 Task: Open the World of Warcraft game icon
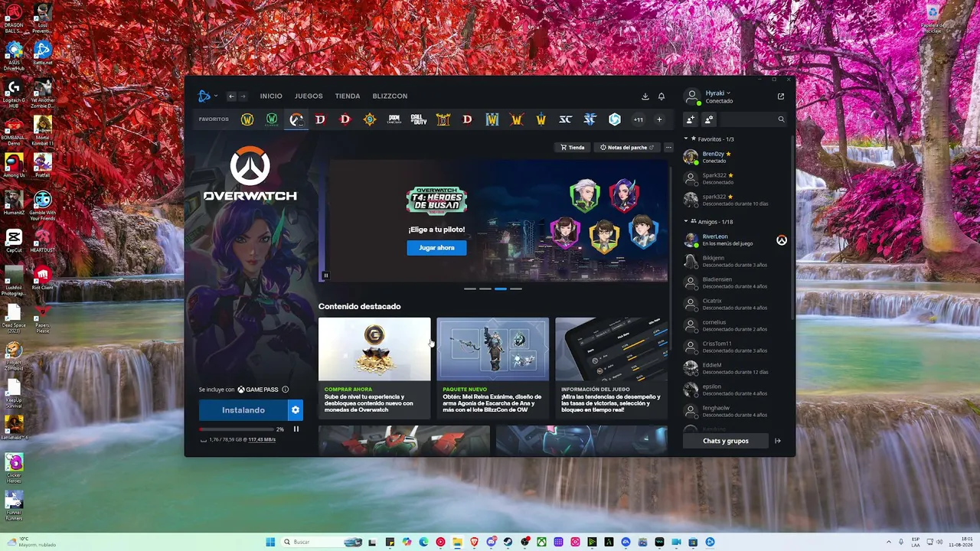(x=247, y=119)
